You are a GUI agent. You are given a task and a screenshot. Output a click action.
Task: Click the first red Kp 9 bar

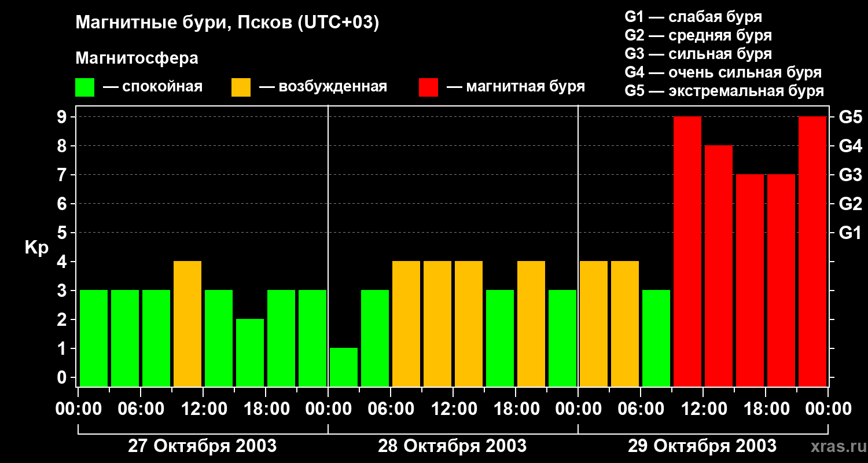click(x=687, y=251)
